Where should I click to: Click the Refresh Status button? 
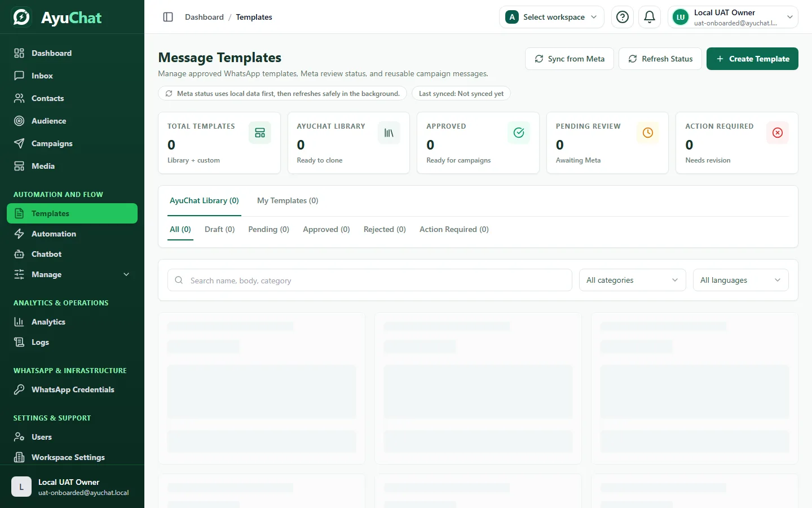[660, 59]
